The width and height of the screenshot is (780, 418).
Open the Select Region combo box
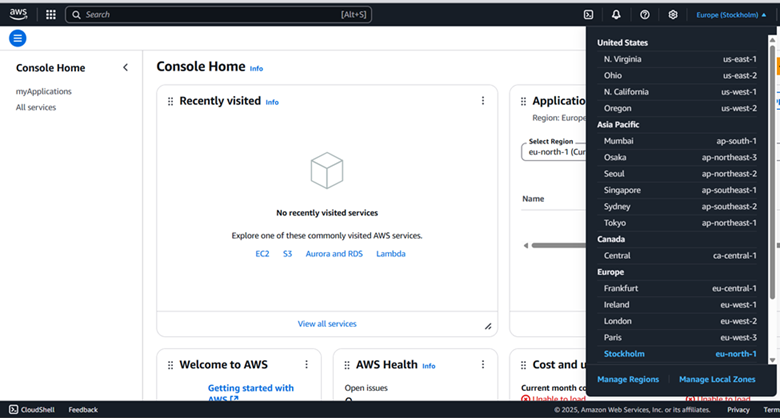[554, 151]
